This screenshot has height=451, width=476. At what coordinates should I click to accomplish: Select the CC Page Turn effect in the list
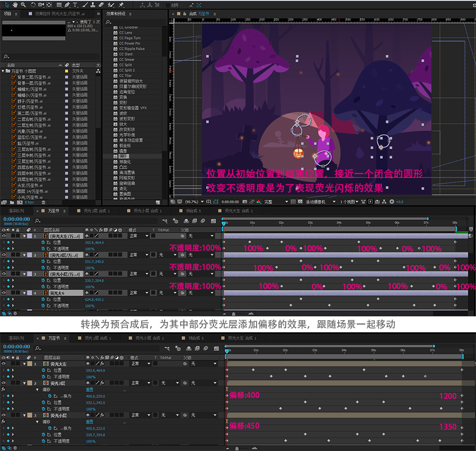tap(130, 38)
